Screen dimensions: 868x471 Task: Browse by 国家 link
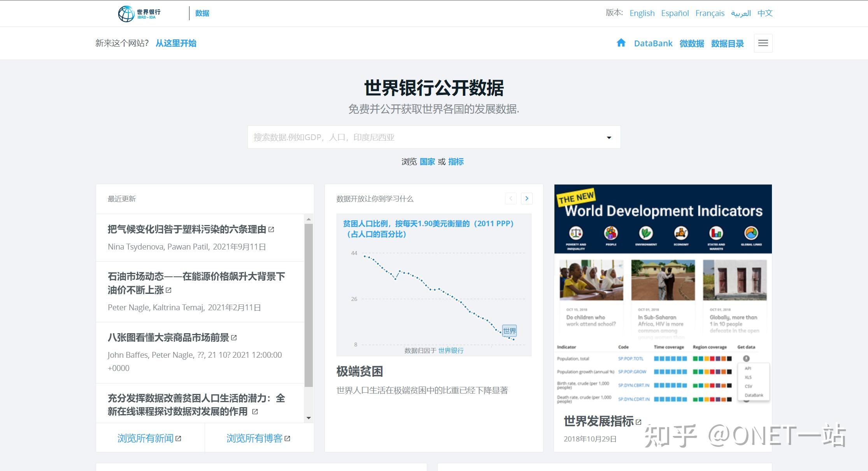pos(427,162)
